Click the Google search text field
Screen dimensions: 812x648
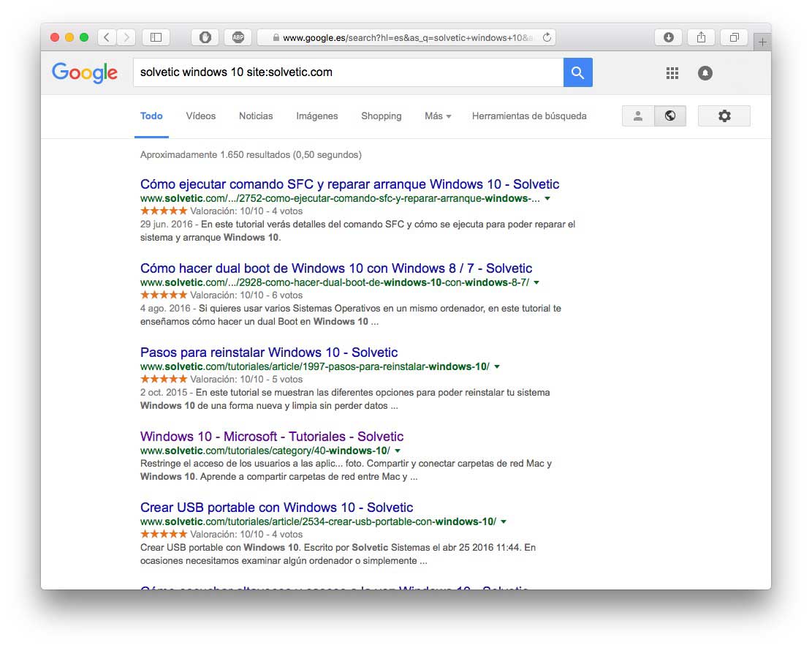[348, 72]
